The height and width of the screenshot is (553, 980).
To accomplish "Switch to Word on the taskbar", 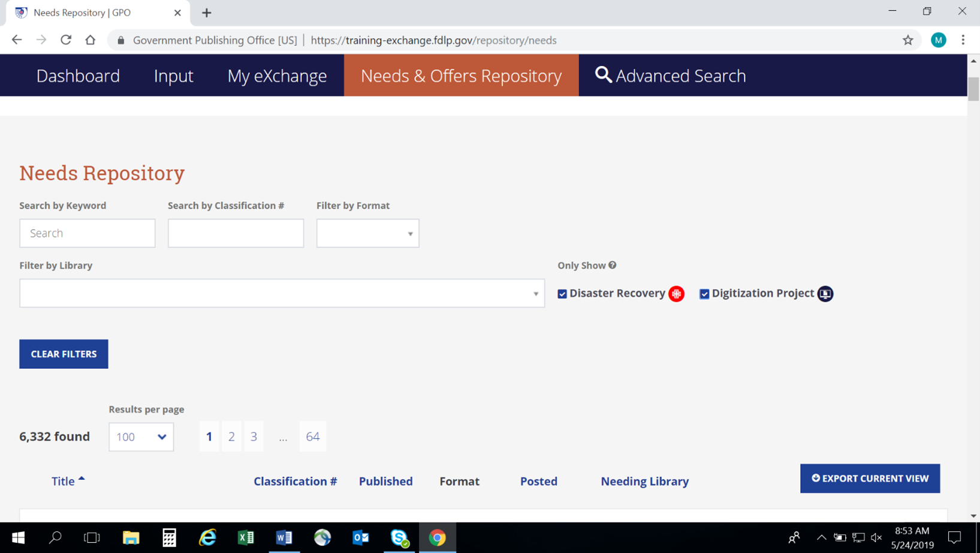I will coord(284,537).
